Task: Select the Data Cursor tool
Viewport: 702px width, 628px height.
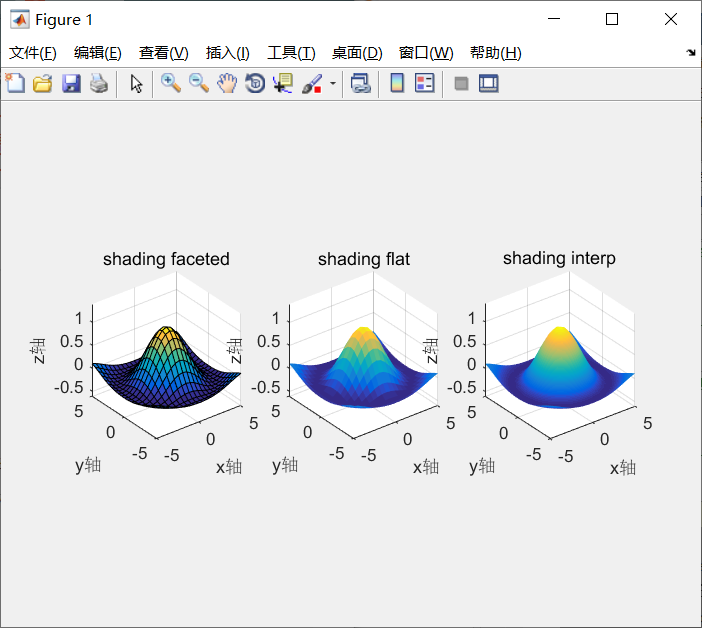Action: [x=283, y=84]
